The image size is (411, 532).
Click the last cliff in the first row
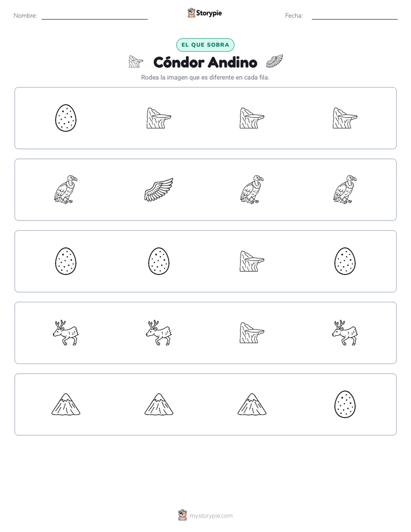coord(345,118)
